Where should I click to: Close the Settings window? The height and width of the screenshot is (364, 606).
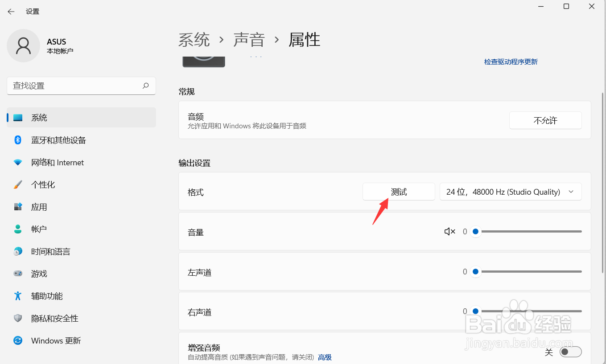[592, 6]
